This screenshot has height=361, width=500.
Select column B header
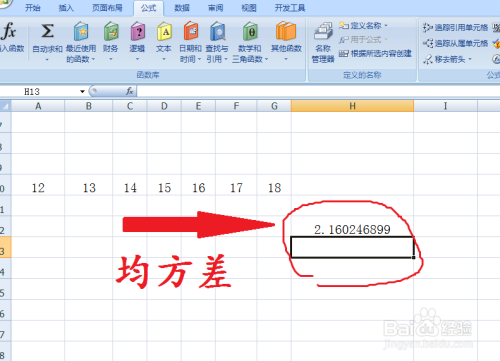coord(89,106)
